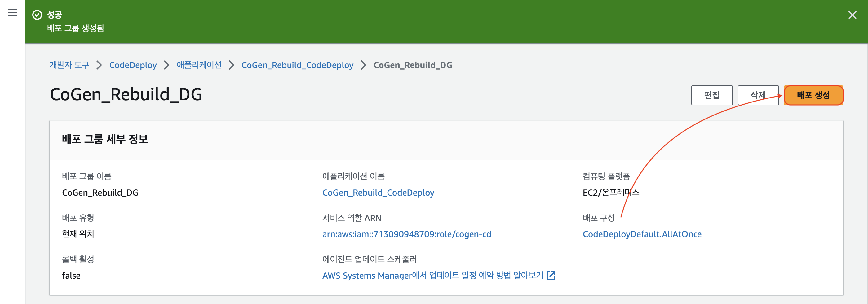This screenshot has height=304, width=868.
Task: Select the 현재 위치 deployment type value
Action: click(x=78, y=234)
